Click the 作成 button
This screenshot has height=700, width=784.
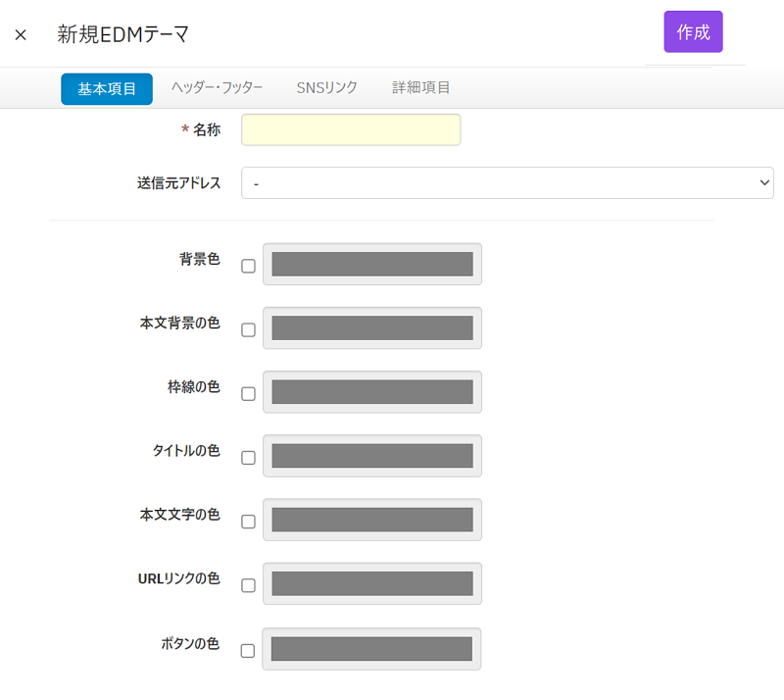coord(693,31)
